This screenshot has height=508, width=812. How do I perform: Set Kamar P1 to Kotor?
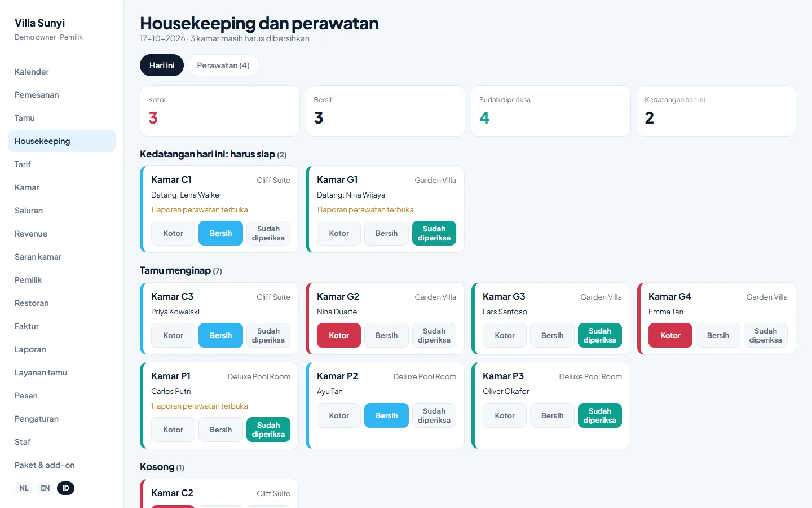173,430
